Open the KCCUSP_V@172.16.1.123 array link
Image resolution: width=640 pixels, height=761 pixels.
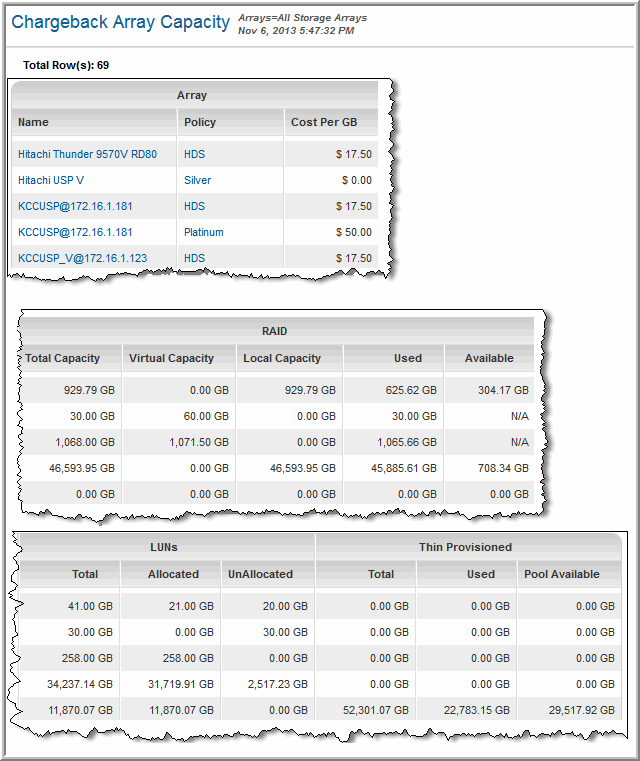(x=82, y=258)
